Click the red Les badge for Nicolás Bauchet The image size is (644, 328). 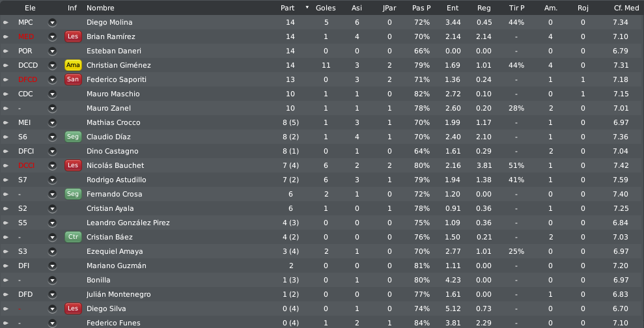(x=73, y=165)
